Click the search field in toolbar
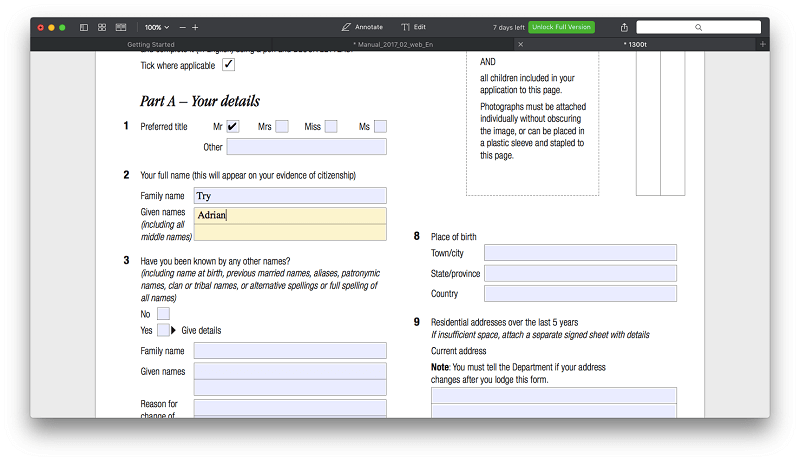Viewport: 800px width, 461px height. (x=698, y=27)
